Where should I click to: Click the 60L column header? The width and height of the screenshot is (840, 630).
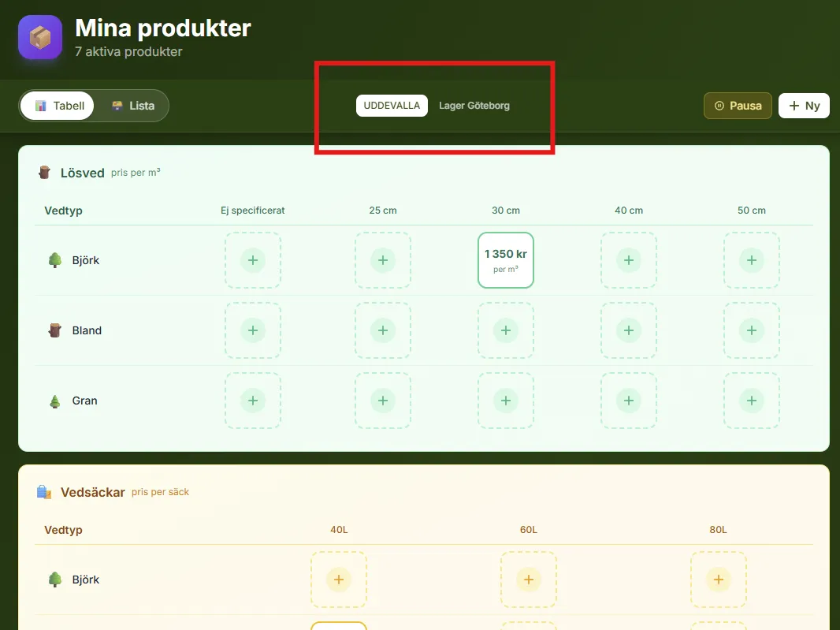(529, 530)
